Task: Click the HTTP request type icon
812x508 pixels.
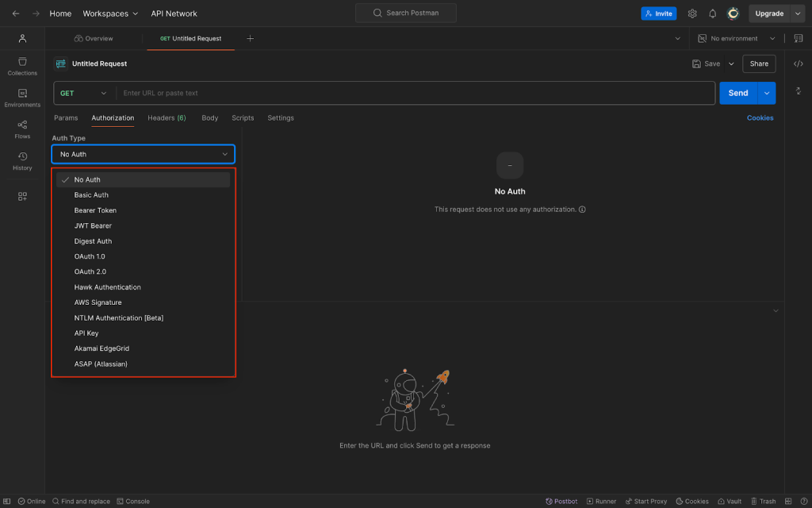Action: tap(60, 63)
